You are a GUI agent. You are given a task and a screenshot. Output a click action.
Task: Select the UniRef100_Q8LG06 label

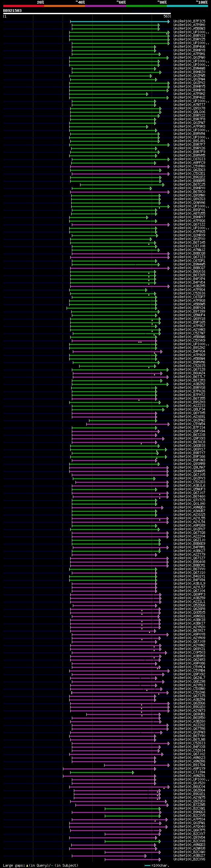[x=190, y=112]
